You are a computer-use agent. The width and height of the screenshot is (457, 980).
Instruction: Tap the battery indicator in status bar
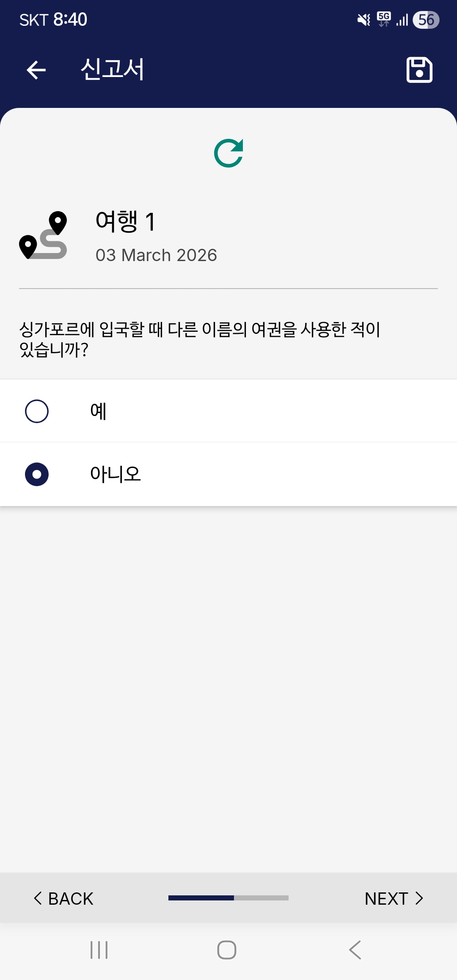tap(426, 20)
